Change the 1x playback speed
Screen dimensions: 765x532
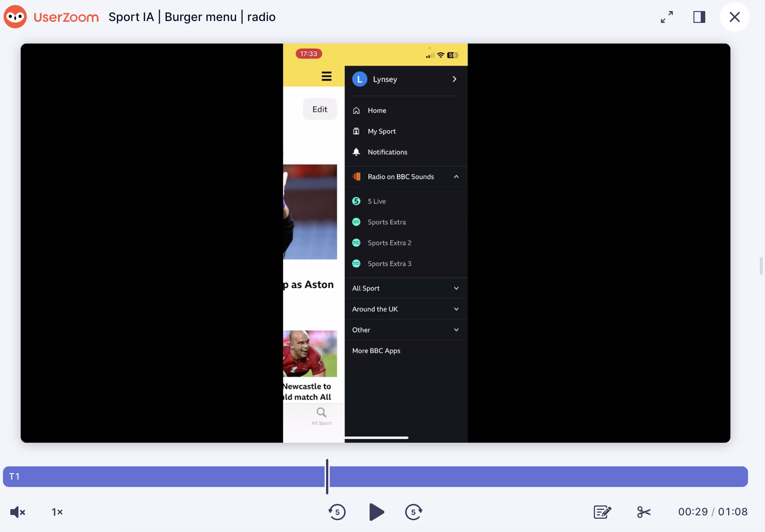[x=57, y=512]
